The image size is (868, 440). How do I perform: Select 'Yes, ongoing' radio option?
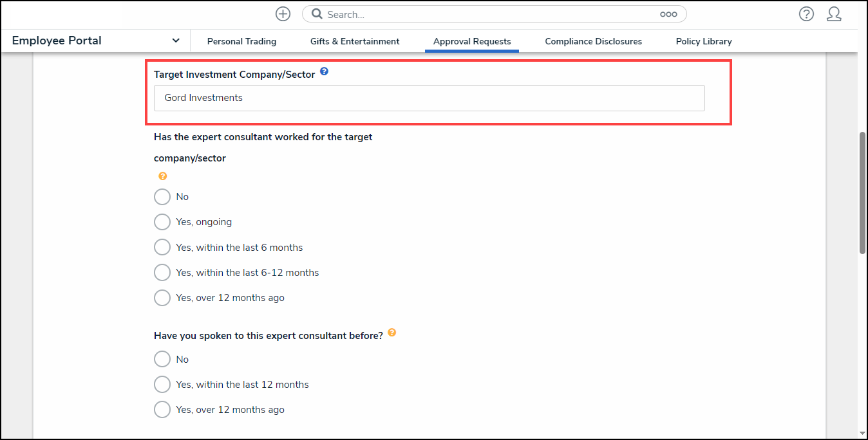coord(162,222)
